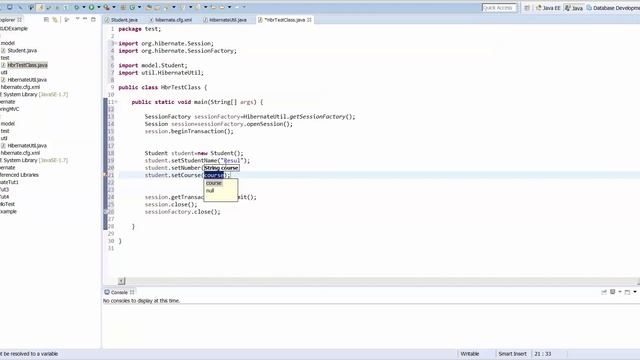Open Console display selected console dropdown
Image resolution: width=640 pixels, height=360 pixels.
(x=620, y=291)
